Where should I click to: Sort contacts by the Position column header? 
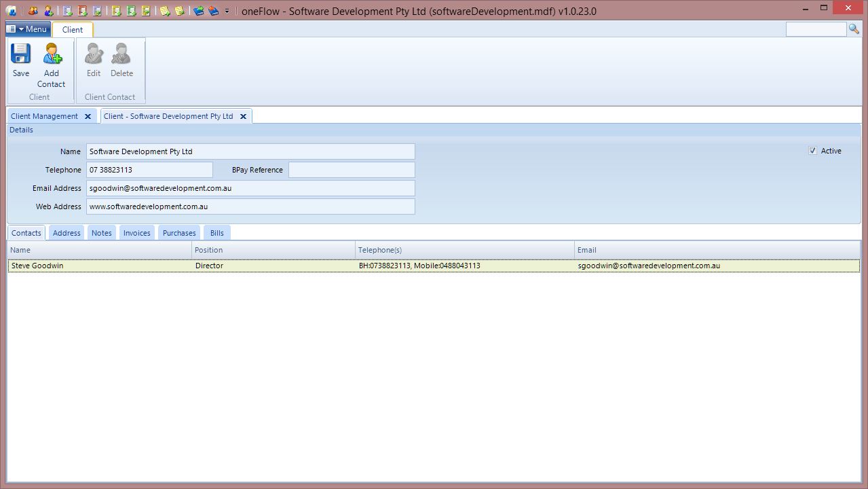(x=273, y=250)
